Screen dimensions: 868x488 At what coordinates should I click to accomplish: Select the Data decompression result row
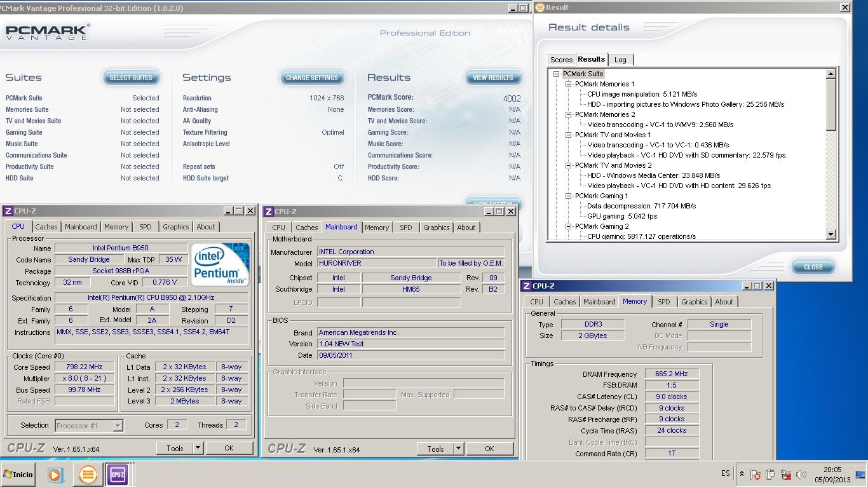[x=641, y=206]
